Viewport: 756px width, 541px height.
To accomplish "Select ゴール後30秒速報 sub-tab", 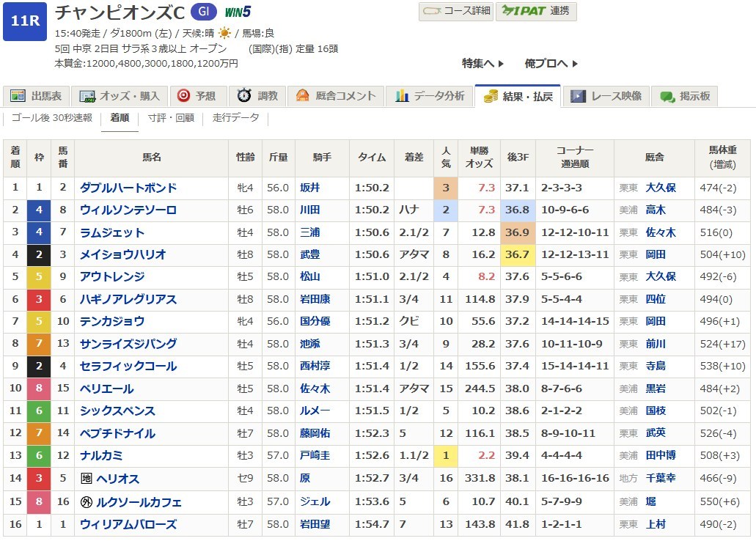I will (x=51, y=118).
